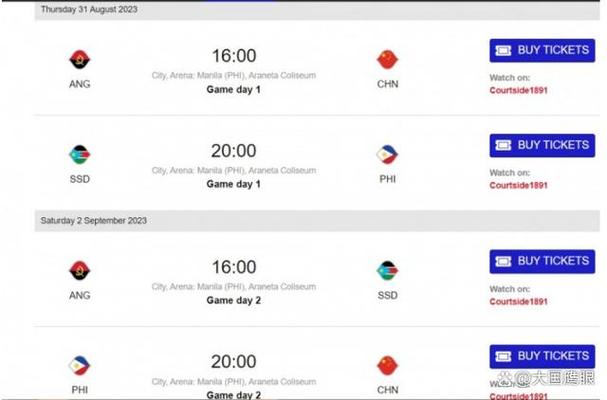Image resolution: width=607 pixels, height=400 pixels.
Task: Open Courtside1891 link for ANG vs CHN
Action: coord(518,90)
